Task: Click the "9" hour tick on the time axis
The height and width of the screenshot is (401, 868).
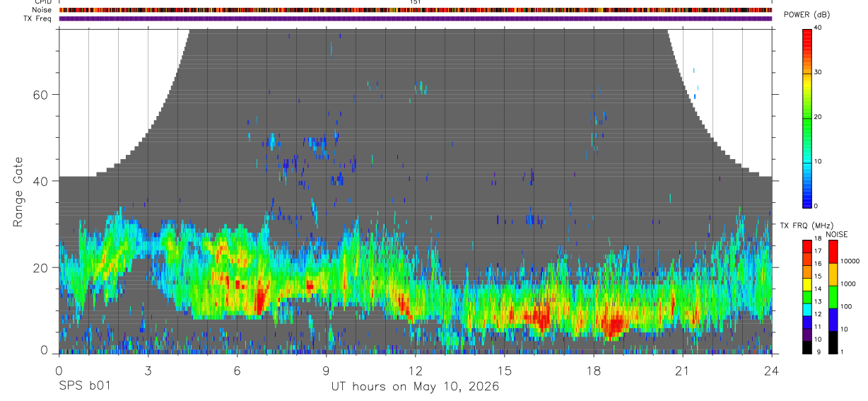Action: pyautogui.click(x=326, y=371)
